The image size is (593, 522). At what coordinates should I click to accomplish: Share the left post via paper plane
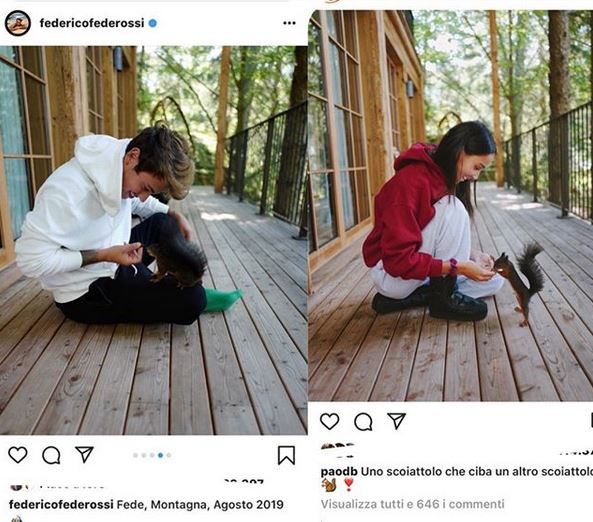(x=84, y=454)
